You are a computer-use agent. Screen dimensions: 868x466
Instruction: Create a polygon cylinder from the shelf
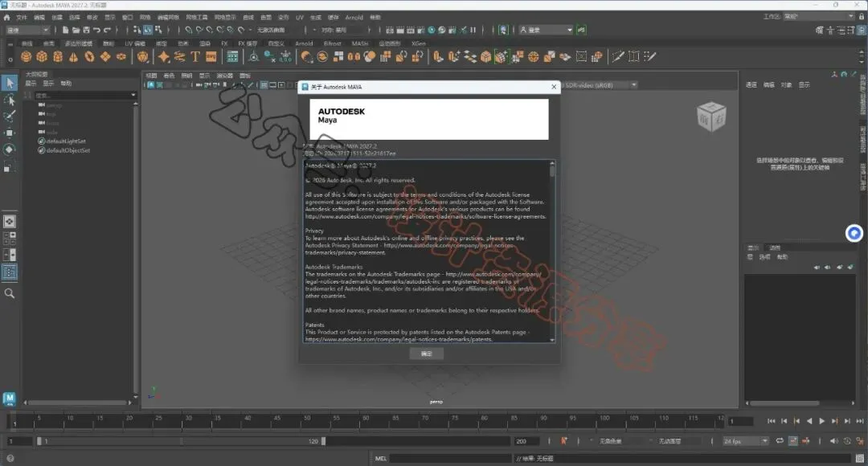[x=58, y=56]
